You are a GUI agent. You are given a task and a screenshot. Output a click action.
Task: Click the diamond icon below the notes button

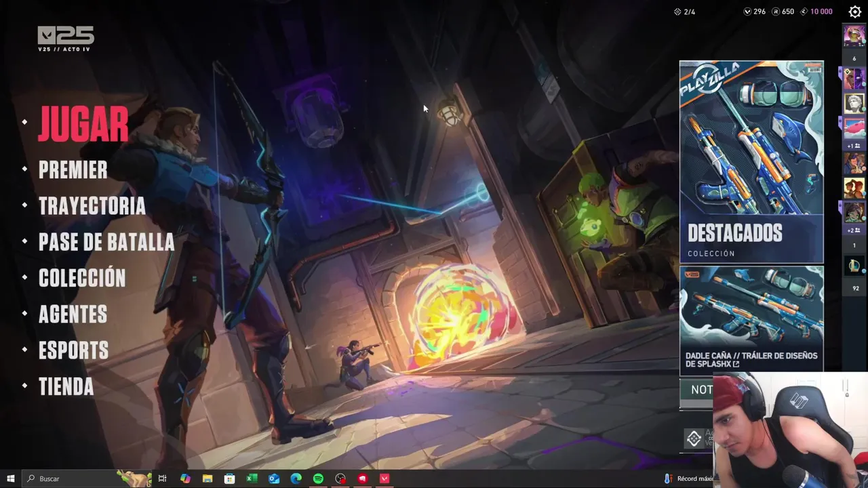[x=694, y=439]
